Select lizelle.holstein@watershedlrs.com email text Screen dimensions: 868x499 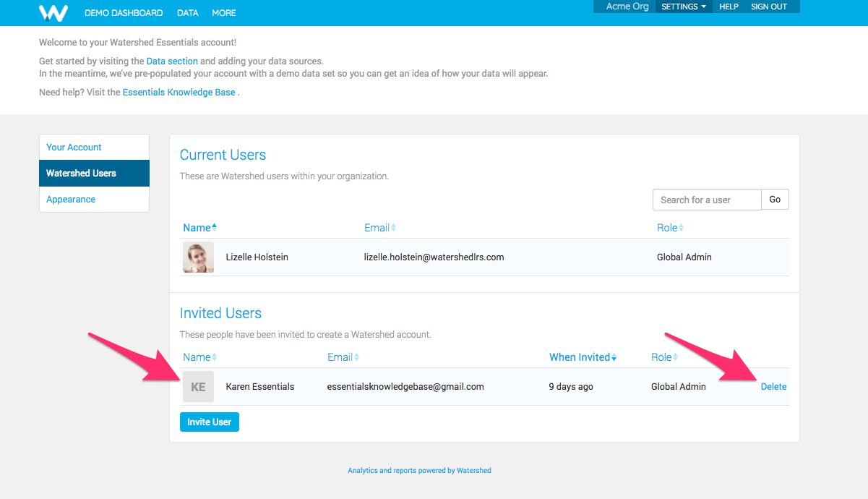(434, 257)
